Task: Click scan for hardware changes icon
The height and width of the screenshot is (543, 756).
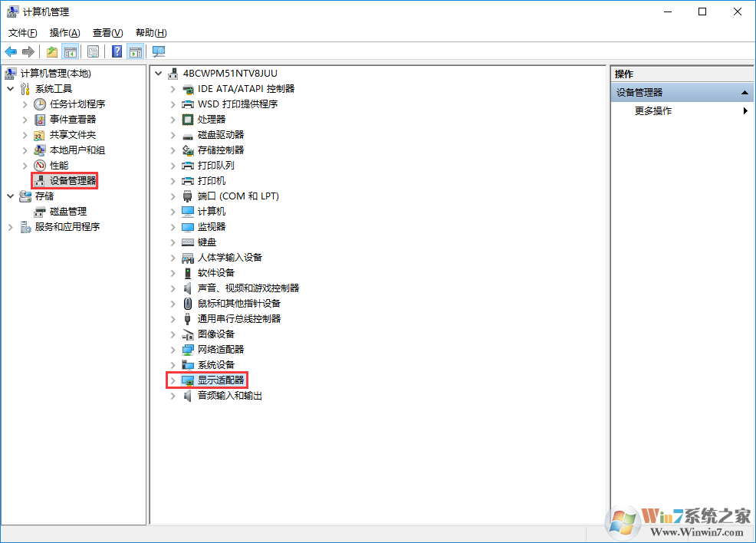Action: (x=159, y=51)
